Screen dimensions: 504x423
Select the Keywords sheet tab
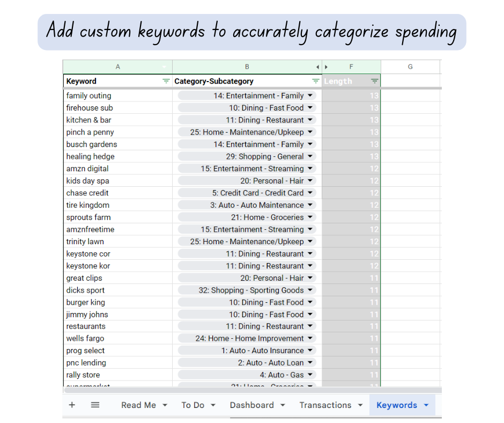tap(397, 405)
